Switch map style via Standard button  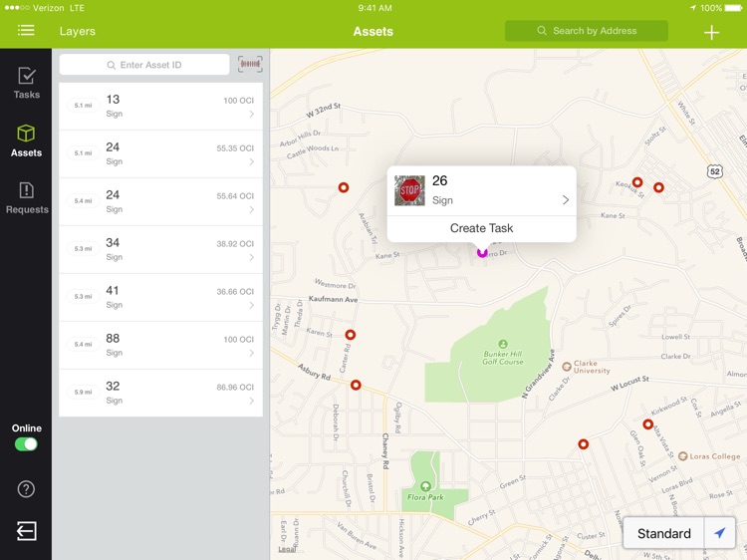[663, 533]
